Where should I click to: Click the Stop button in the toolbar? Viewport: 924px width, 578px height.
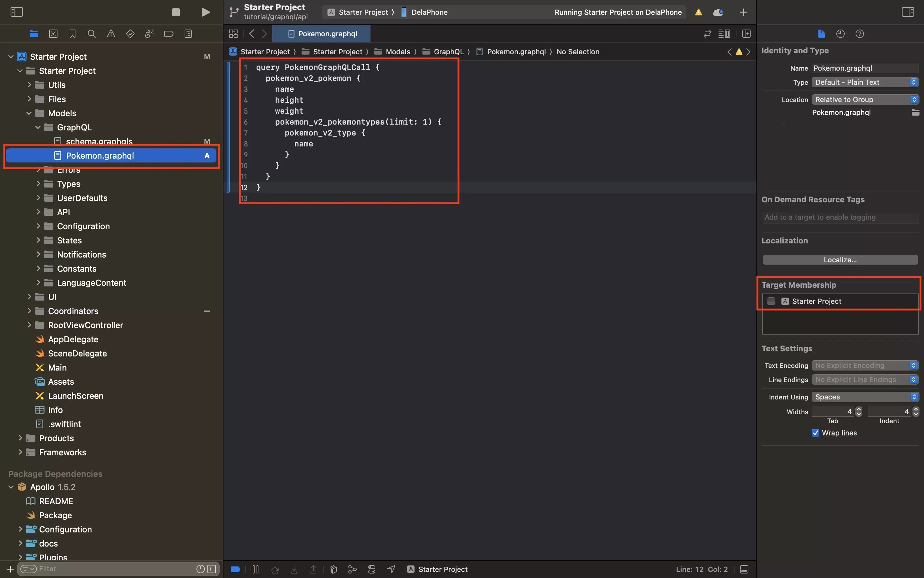[176, 12]
